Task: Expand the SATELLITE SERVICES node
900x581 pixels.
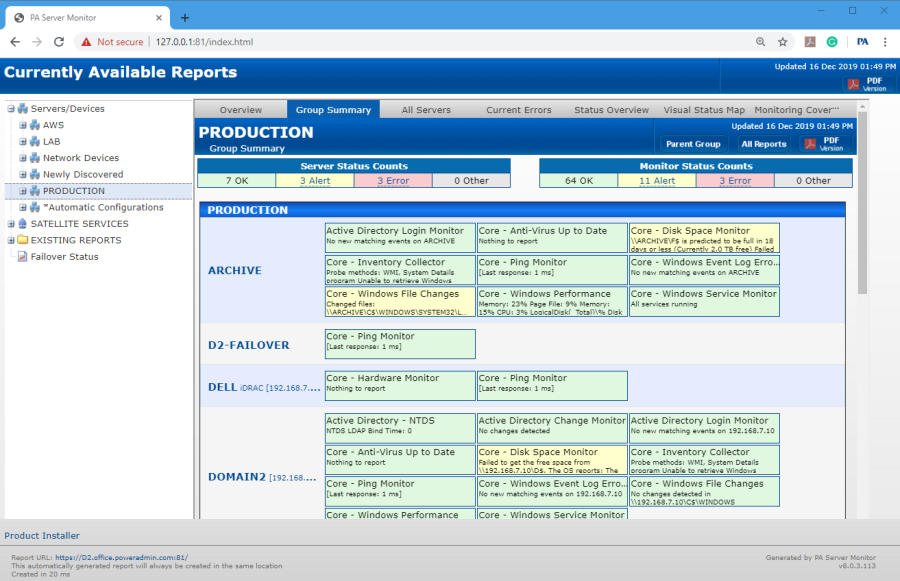Action: click(10, 224)
